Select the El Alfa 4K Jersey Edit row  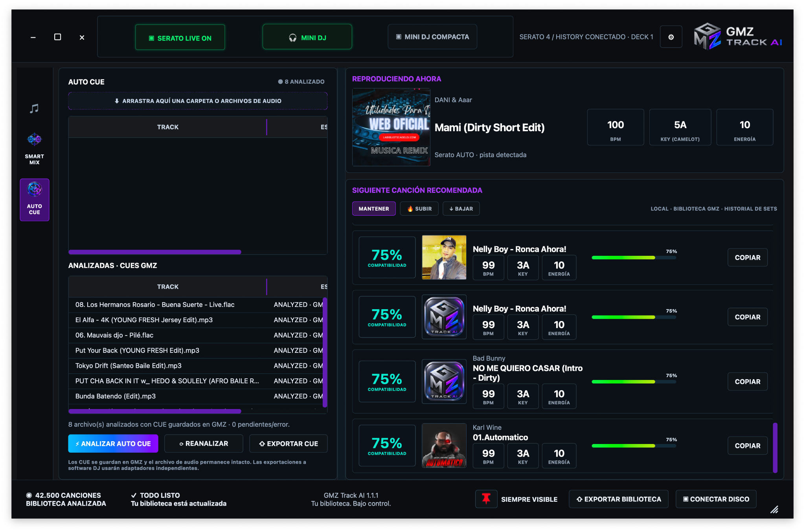click(196, 320)
